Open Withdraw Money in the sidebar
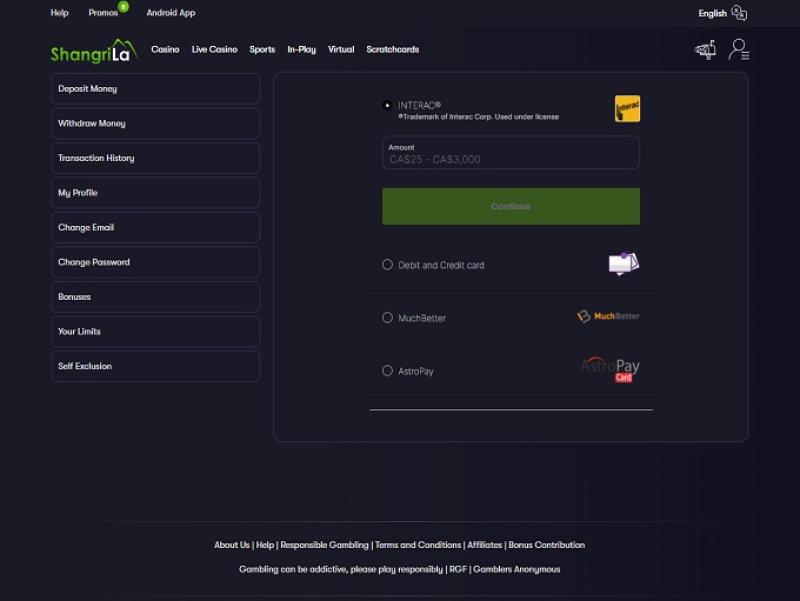The image size is (800, 601). (x=155, y=123)
